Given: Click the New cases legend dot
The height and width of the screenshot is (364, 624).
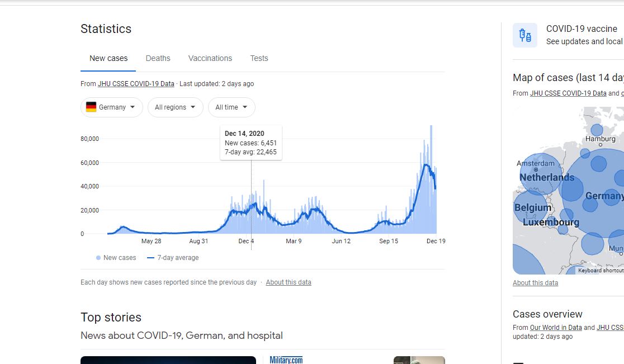Looking at the screenshot, I should [x=98, y=258].
